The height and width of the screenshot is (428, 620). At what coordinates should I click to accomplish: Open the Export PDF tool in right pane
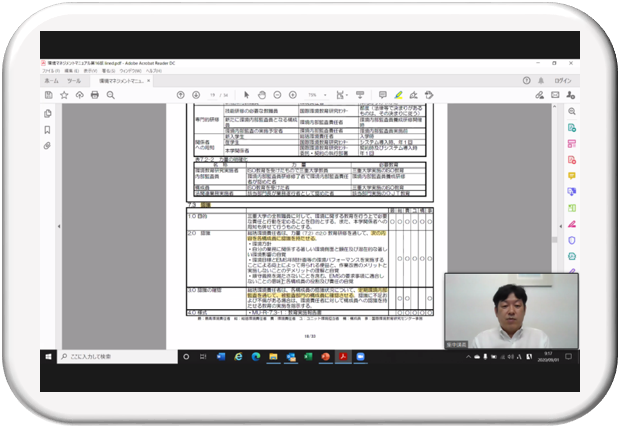click(571, 129)
